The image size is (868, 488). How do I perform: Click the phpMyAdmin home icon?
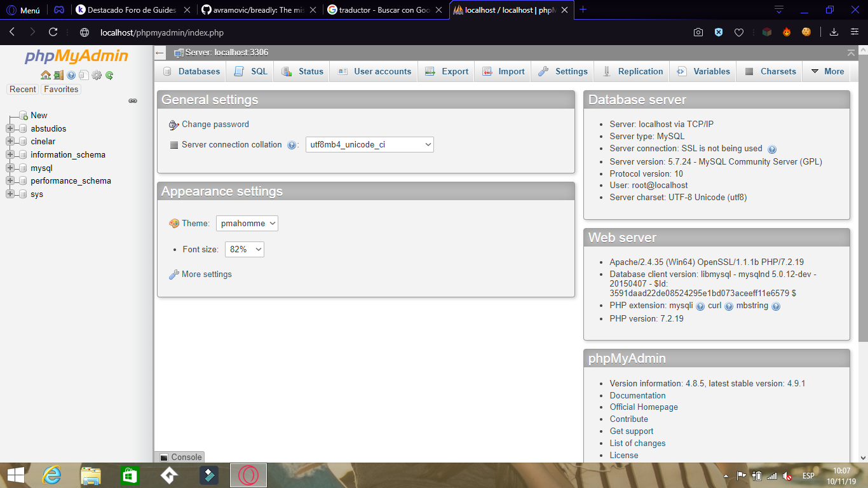tap(46, 75)
